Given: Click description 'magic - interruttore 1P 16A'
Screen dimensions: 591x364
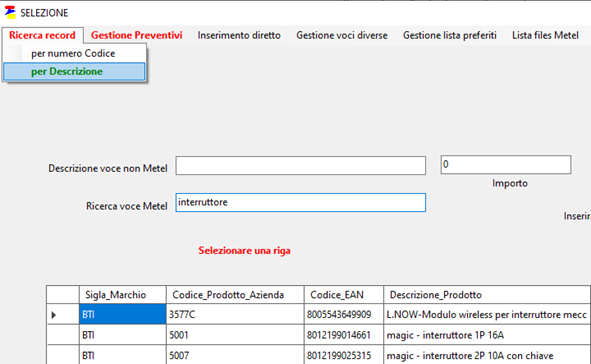Looking at the screenshot, I should [x=487, y=335].
